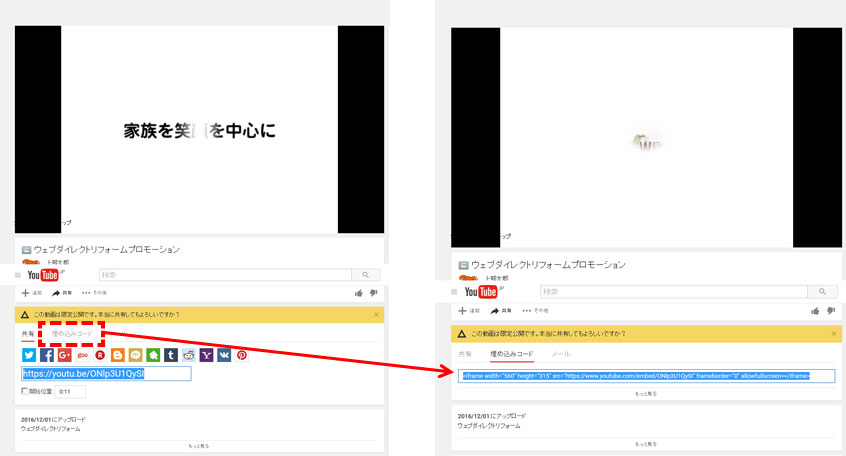
Task: Focus search box in left panel
Action: 226,275
